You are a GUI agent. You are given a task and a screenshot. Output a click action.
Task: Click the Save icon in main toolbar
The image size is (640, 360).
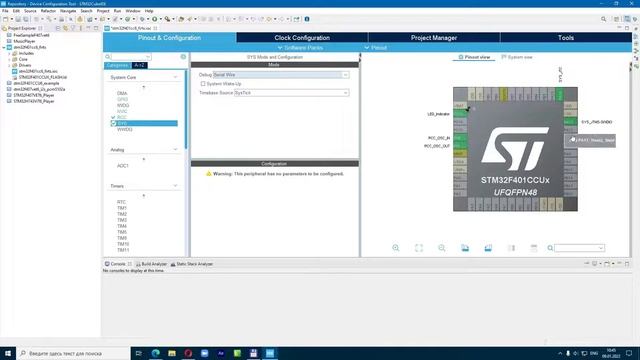pos(18,19)
